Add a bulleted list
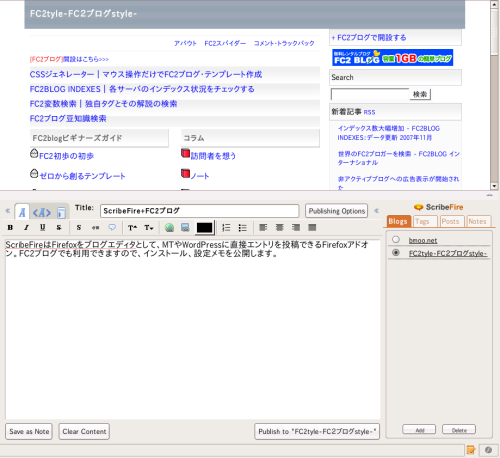The image size is (500, 458). tap(243, 228)
